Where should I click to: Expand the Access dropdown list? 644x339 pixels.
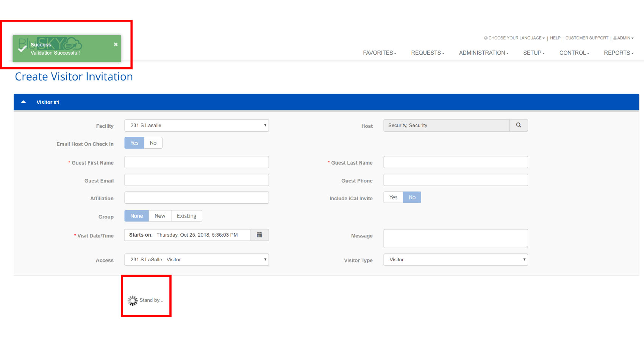pos(196,260)
